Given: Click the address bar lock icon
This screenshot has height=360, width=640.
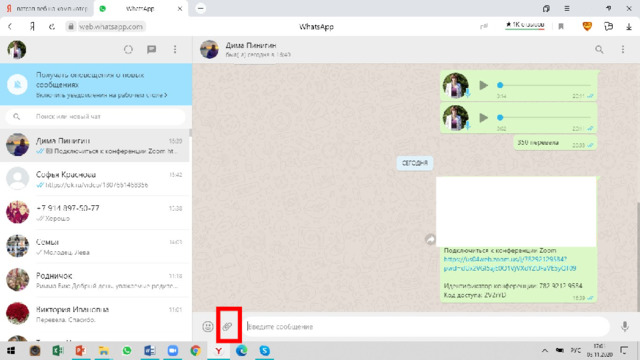Looking at the screenshot, I should (71, 27).
